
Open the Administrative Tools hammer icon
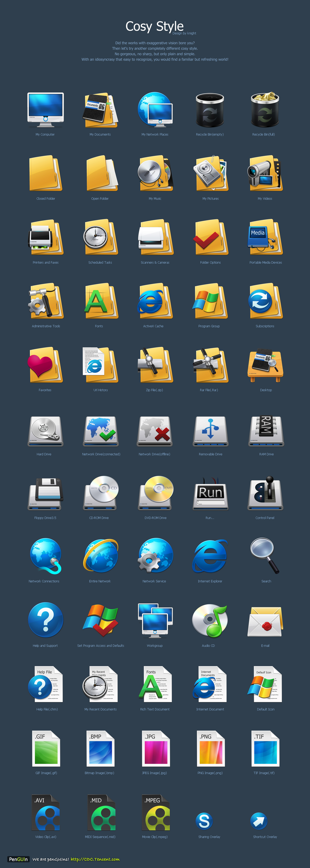tap(46, 301)
